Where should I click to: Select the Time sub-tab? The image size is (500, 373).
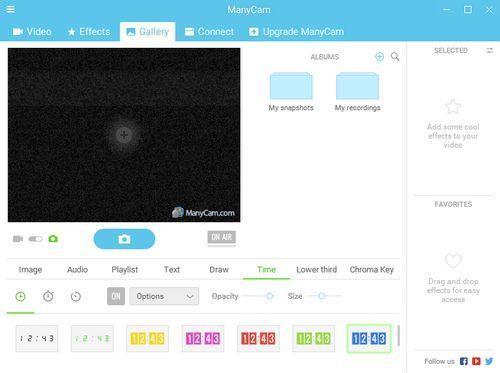[x=266, y=269]
